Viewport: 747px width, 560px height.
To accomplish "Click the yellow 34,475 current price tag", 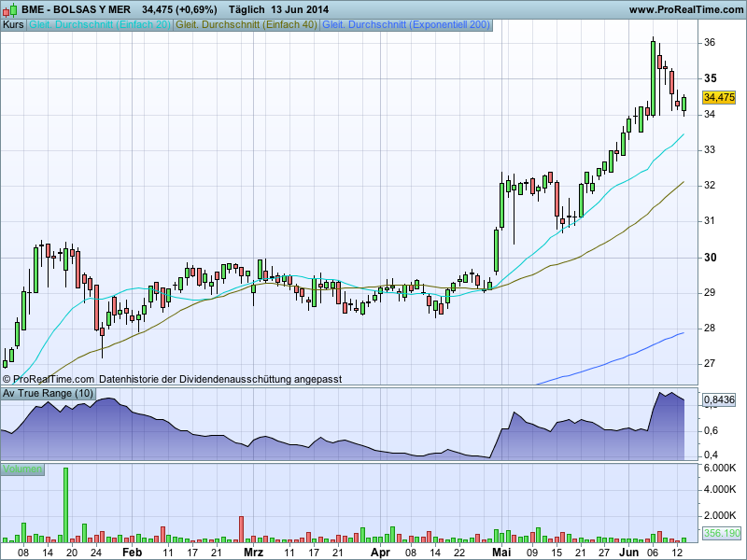I will pos(719,97).
